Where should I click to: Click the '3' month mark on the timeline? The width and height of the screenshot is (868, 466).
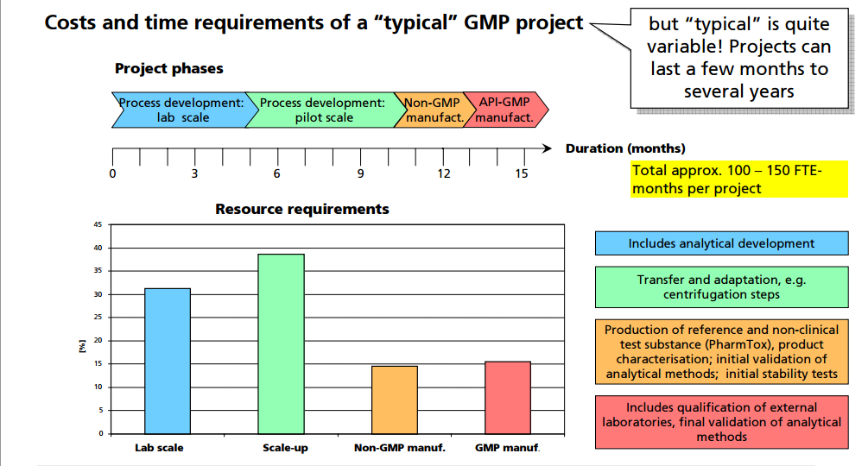click(194, 173)
